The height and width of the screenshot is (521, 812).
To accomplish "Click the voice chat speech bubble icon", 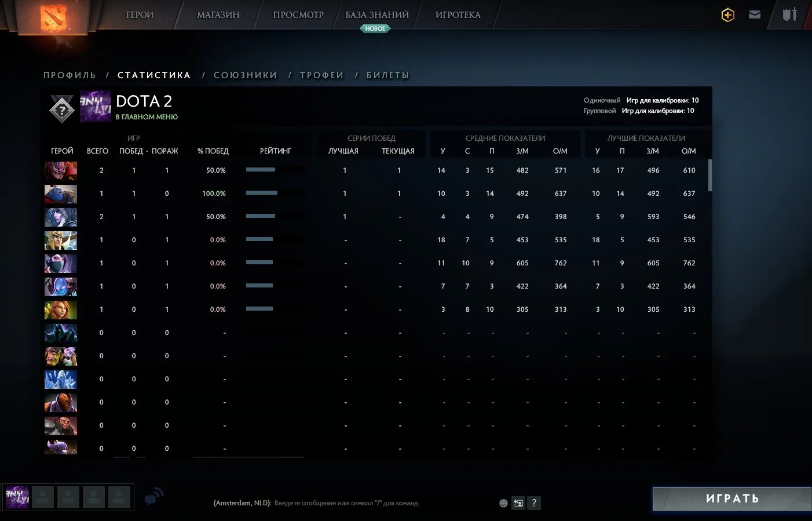I will point(153,497).
